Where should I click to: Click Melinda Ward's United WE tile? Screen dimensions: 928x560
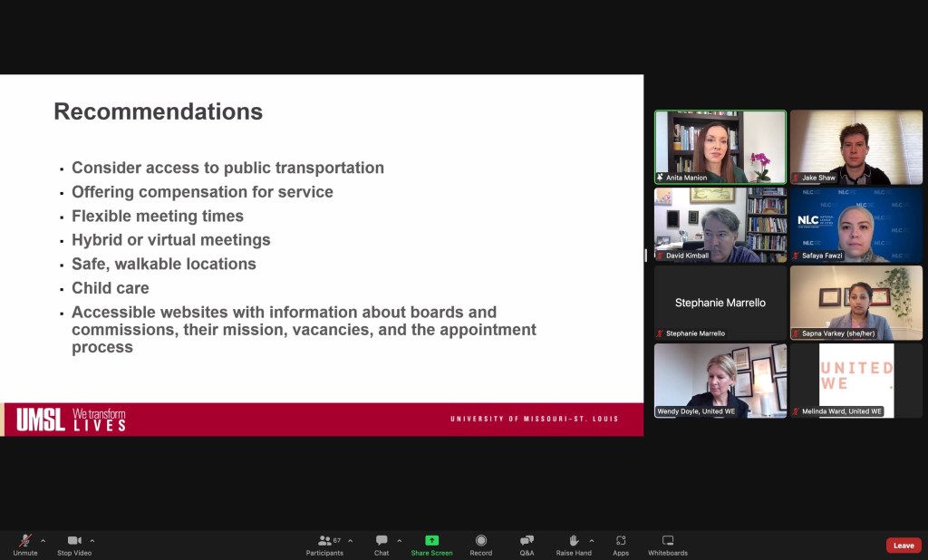click(x=856, y=381)
